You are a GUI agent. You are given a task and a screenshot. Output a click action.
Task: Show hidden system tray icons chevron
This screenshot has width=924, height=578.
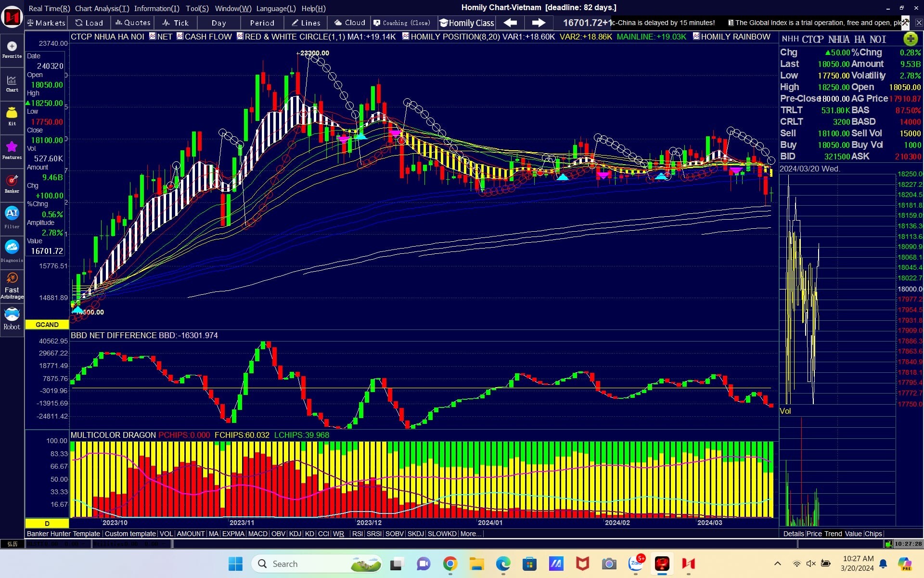777,564
